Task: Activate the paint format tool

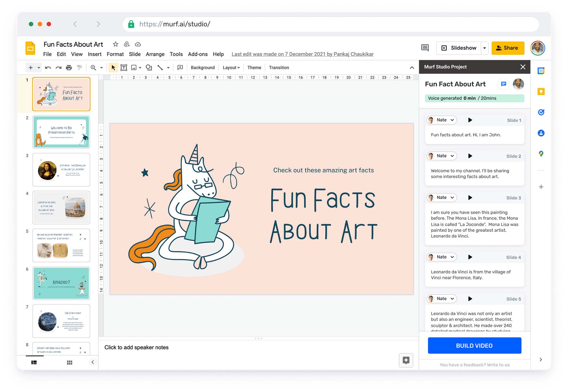Action: [79, 67]
